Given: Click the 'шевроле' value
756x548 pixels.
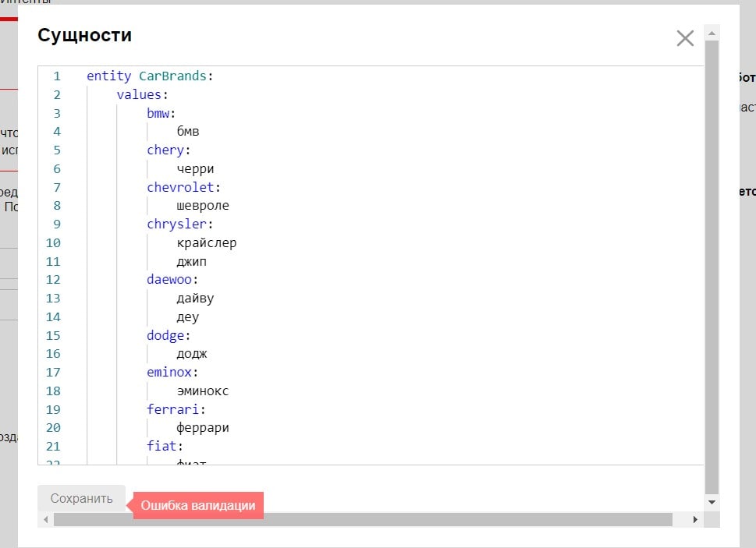Looking at the screenshot, I should (x=203, y=206).
